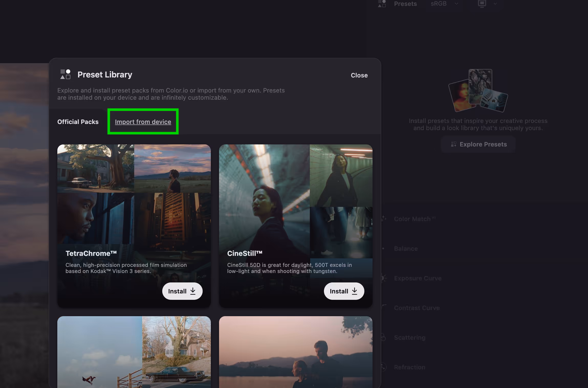Switch to the Official Packs tab

click(x=78, y=122)
